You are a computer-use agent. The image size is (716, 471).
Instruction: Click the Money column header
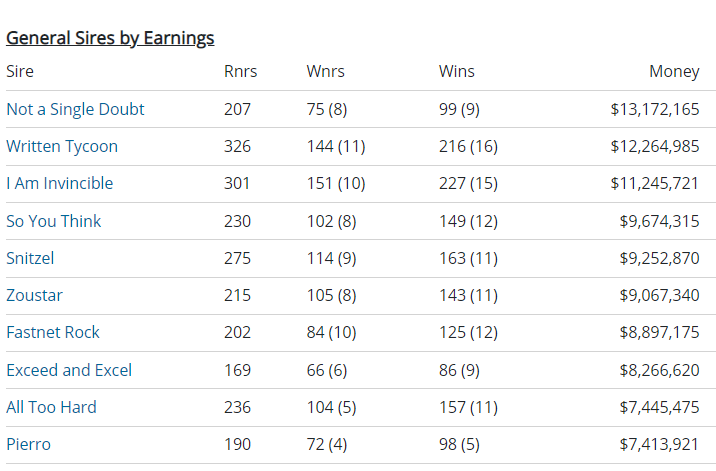pos(674,71)
